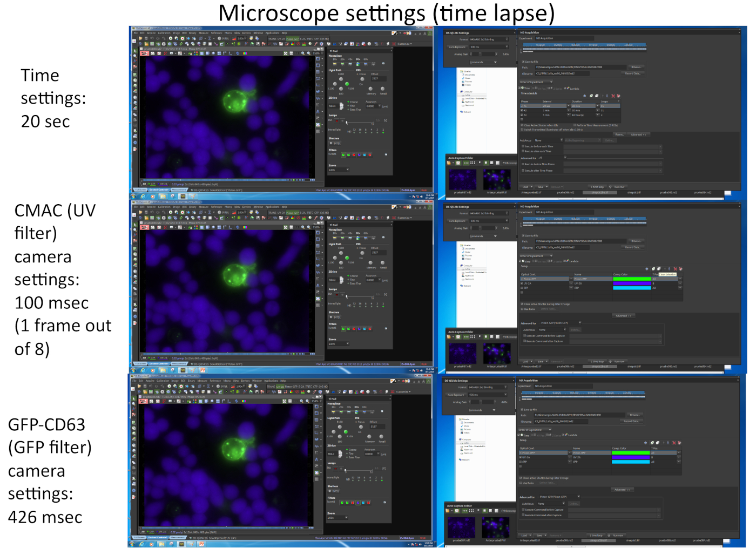Click 1 time loop in CMAC 100 msec screenshot
Viewport: 756px width, 555px height.
pyautogui.click(x=597, y=361)
